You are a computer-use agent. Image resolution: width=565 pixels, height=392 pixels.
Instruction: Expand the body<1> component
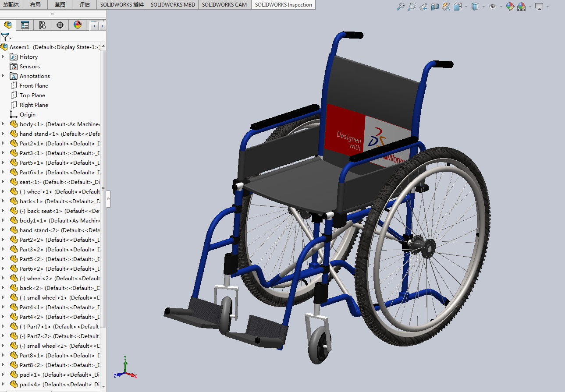coord(3,124)
